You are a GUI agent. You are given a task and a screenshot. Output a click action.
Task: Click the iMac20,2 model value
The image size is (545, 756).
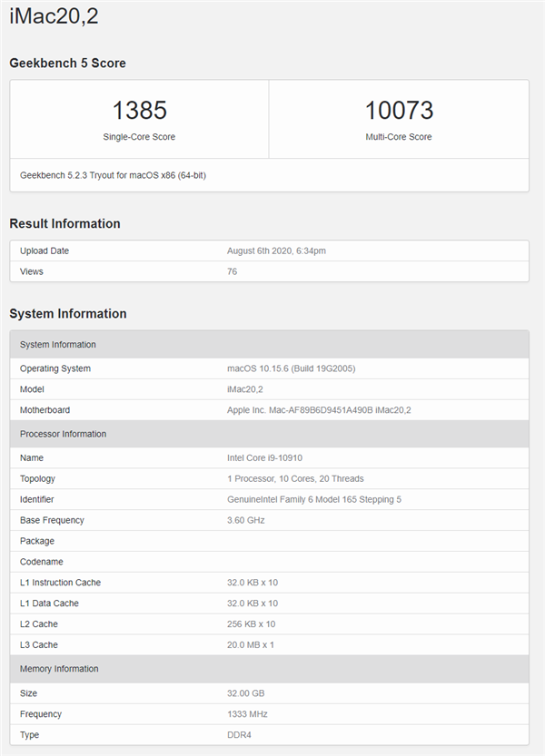point(245,389)
